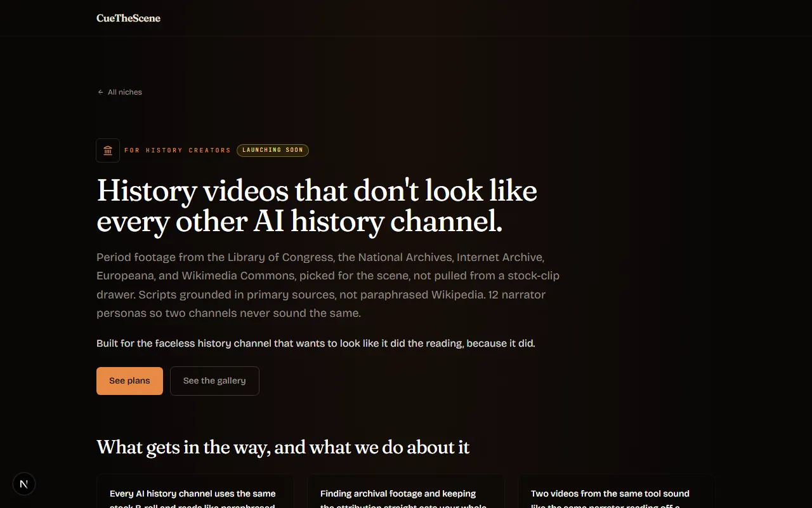Screen dimensions: 812x508
Task: Click the Launching Soon badge
Action: pyautogui.click(x=273, y=150)
